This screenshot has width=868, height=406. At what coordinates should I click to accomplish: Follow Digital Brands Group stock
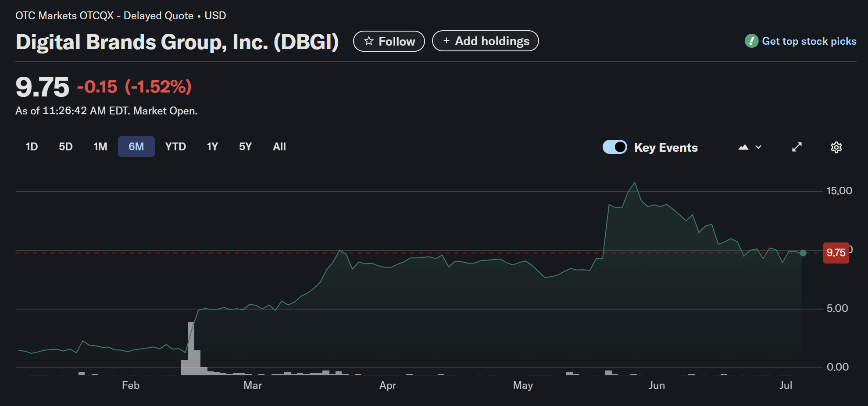pyautogui.click(x=389, y=41)
